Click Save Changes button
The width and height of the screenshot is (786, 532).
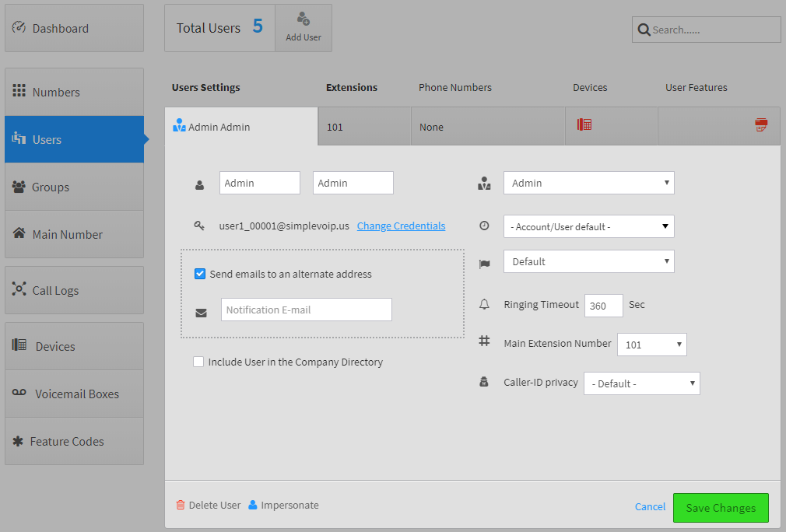tap(721, 508)
